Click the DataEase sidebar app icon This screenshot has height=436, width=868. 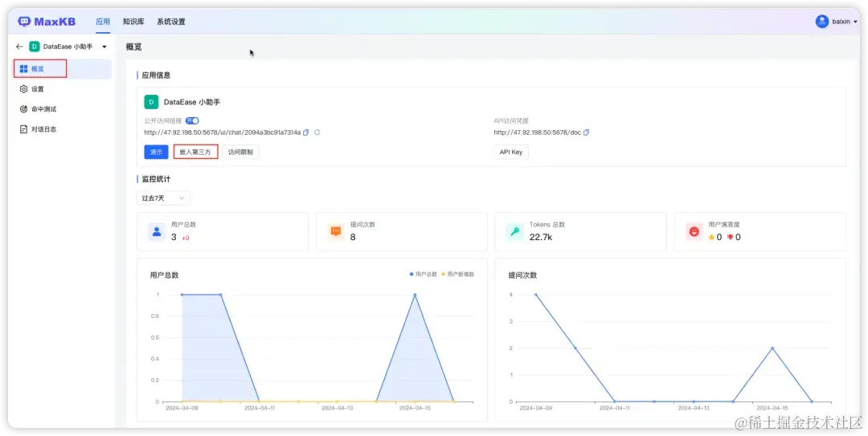pos(35,47)
